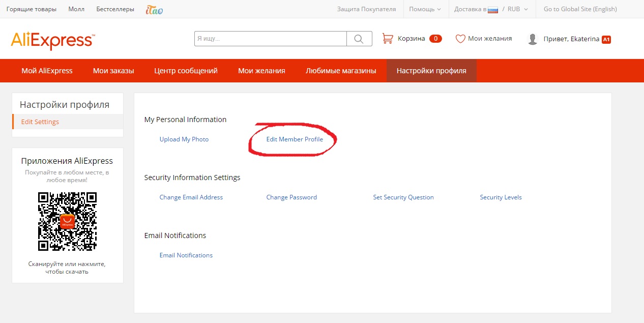This screenshot has height=323, width=644.
Task: Open Change Password link
Action: [x=291, y=197]
